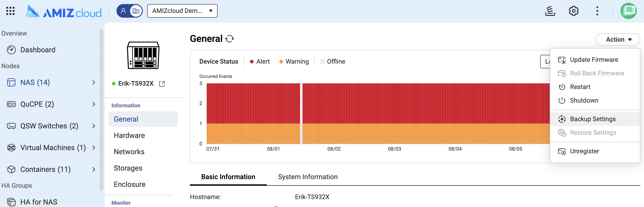Open the app grid launcher icon
This screenshot has width=644, height=207.
(x=10, y=11)
